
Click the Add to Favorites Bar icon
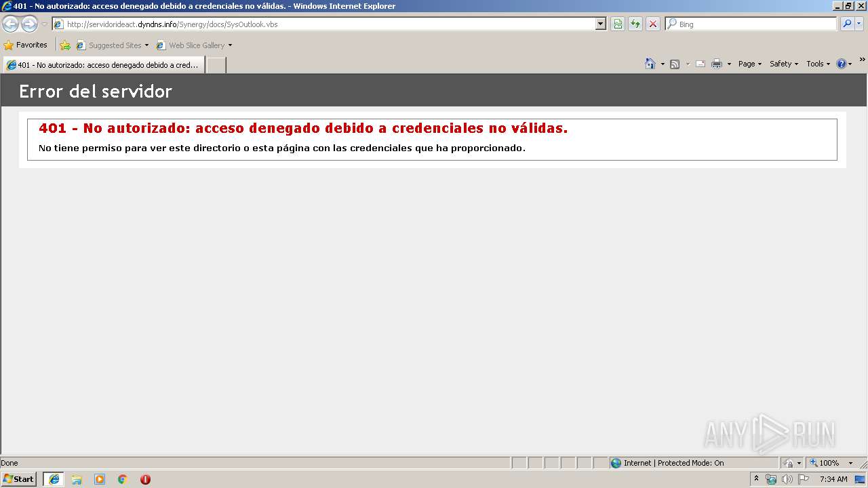point(65,45)
